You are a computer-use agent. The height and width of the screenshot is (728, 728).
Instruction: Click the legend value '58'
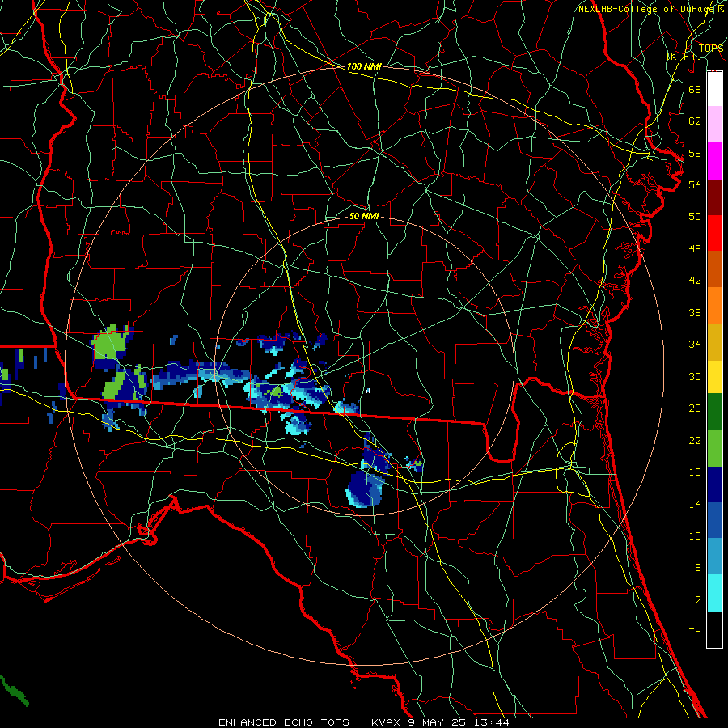695,153
